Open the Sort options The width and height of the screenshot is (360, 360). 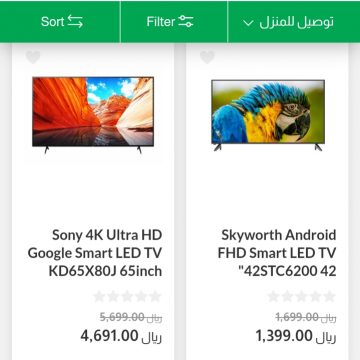(62, 22)
